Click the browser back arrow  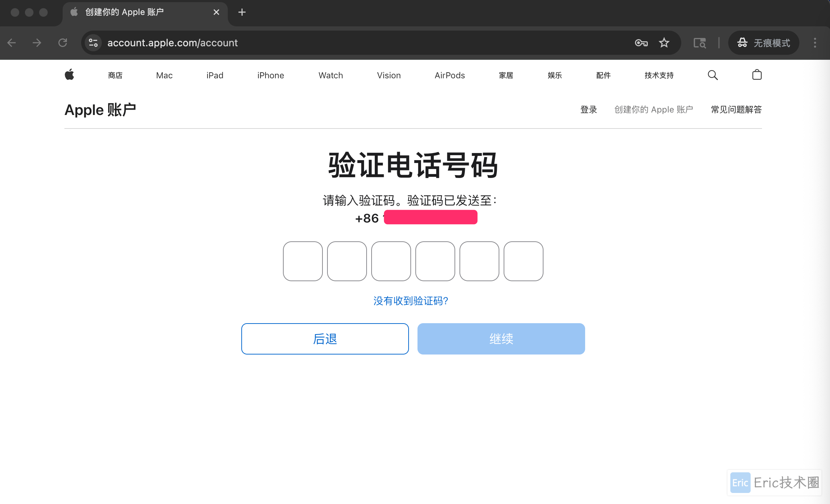point(12,43)
